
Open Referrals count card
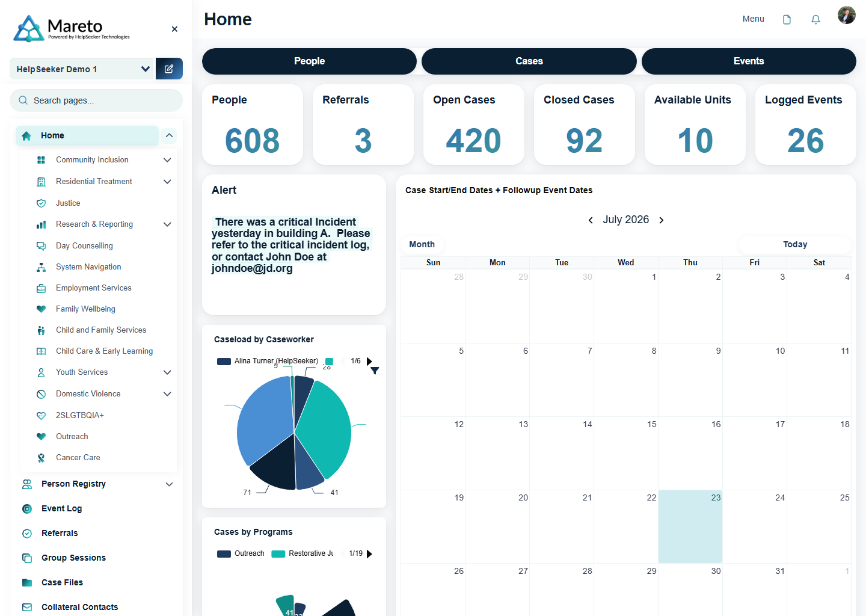(363, 125)
